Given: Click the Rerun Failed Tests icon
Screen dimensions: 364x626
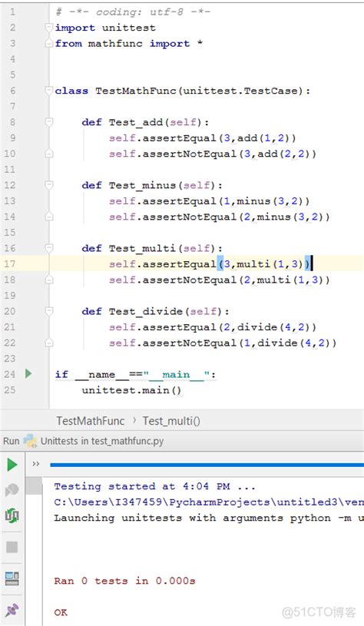Looking at the screenshot, I should coord(12,490).
